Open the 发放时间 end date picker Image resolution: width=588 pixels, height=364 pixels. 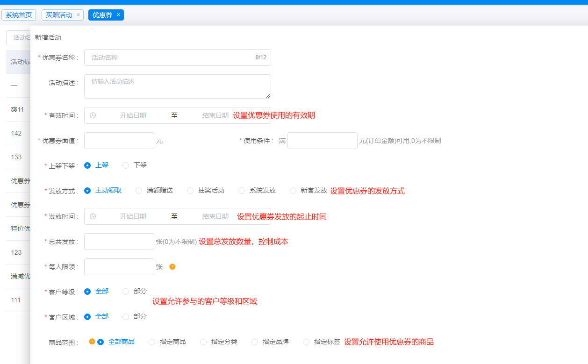tap(215, 216)
